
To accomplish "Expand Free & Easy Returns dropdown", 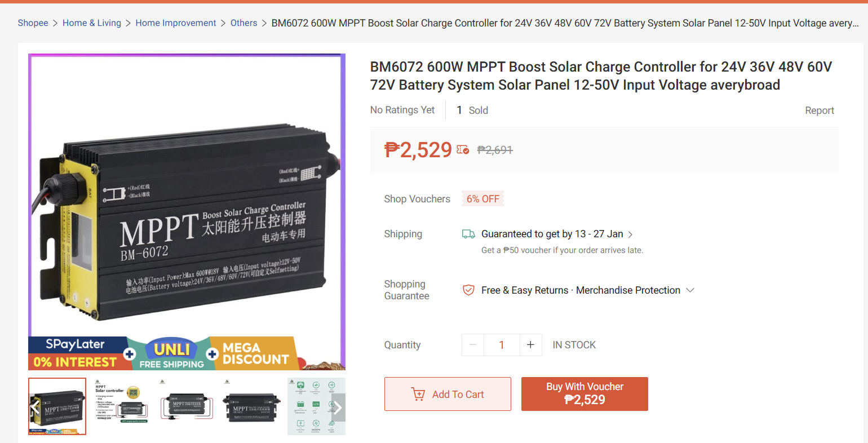I will tap(690, 290).
